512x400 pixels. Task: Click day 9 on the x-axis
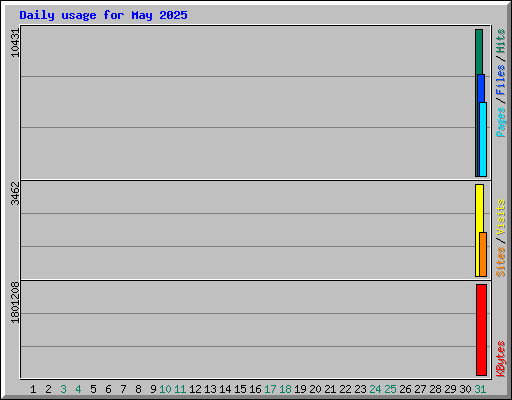tap(153, 389)
